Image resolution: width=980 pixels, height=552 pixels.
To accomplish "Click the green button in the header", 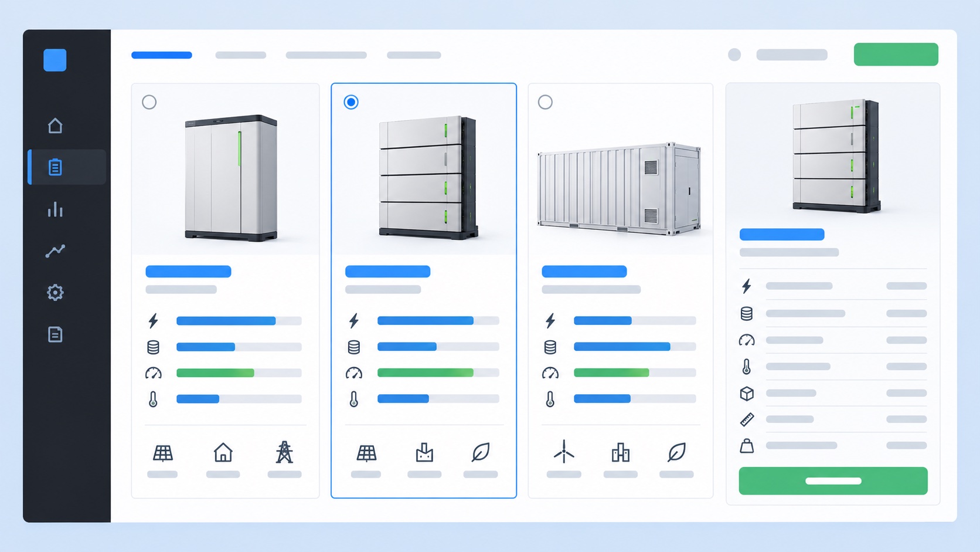I will tap(896, 54).
